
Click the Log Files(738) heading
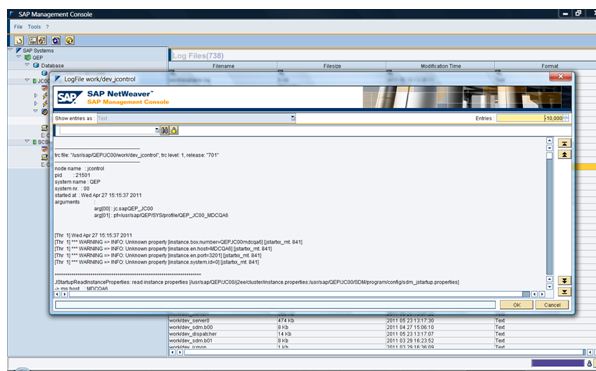(x=198, y=56)
